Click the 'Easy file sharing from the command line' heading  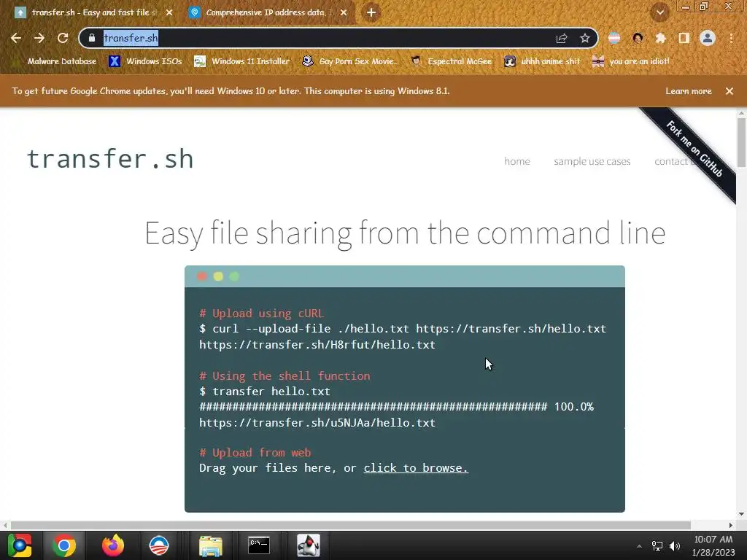(x=405, y=233)
